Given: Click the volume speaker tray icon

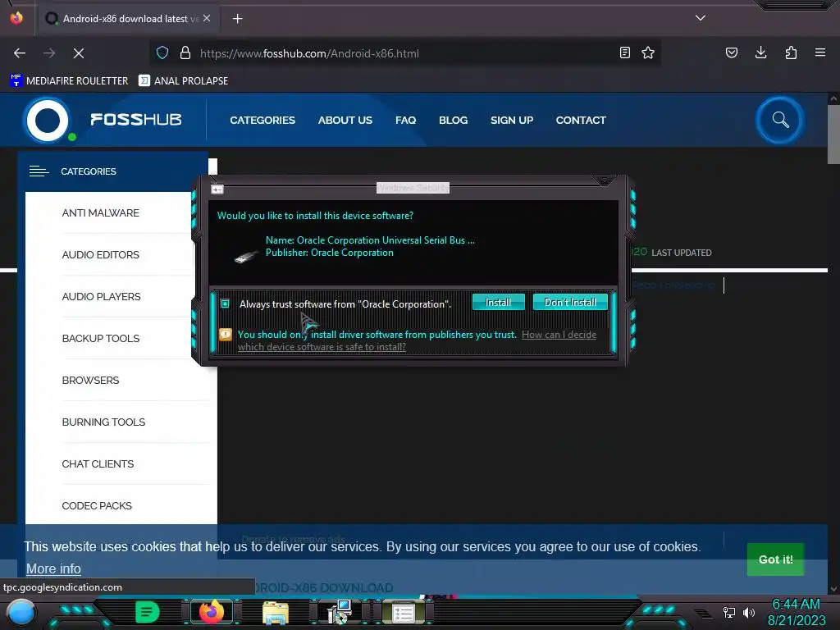Looking at the screenshot, I should pyautogui.click(x=749, y=612).
